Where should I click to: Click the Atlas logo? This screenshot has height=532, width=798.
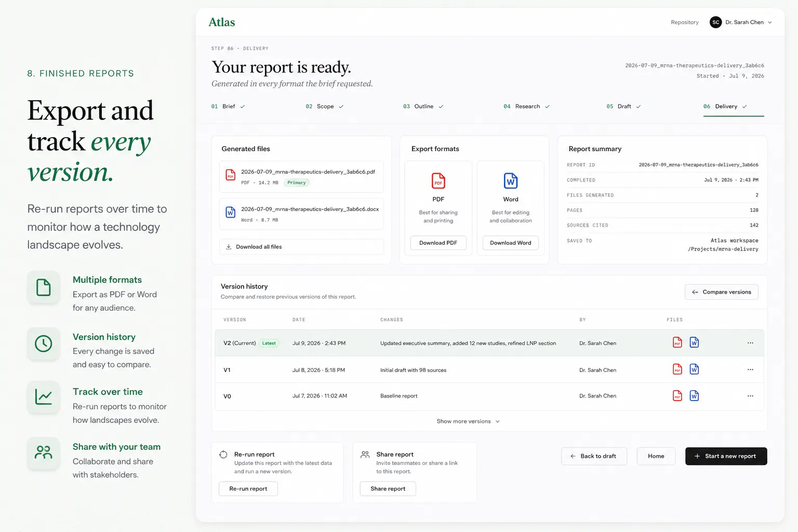pyautogui.click(x=222, y=22)
